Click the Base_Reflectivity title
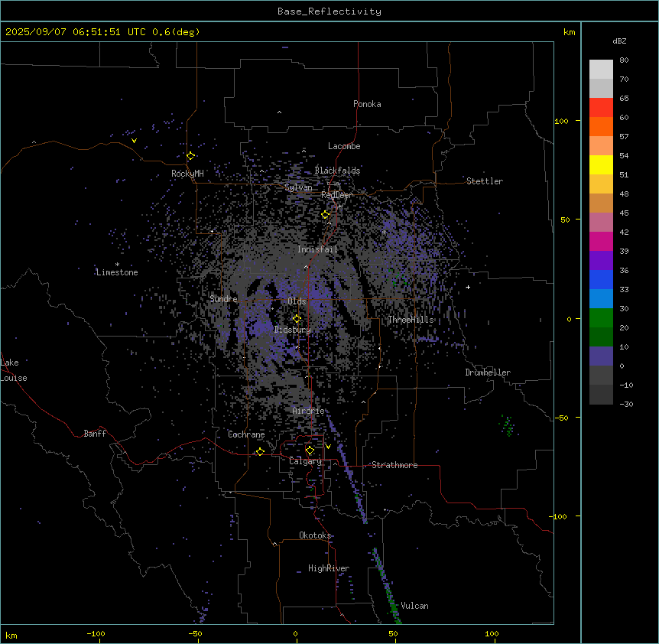 pos(329,11)
